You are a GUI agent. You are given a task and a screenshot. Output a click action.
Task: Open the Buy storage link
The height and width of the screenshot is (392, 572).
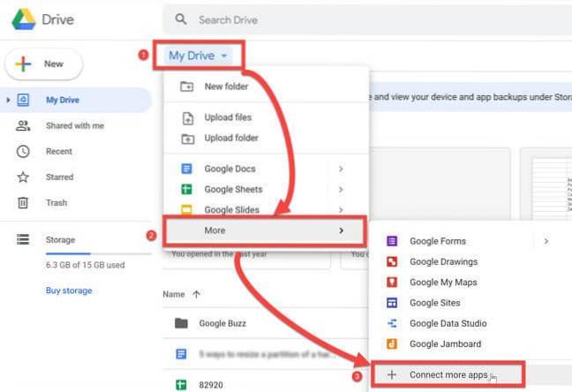(x=69, y=290)
